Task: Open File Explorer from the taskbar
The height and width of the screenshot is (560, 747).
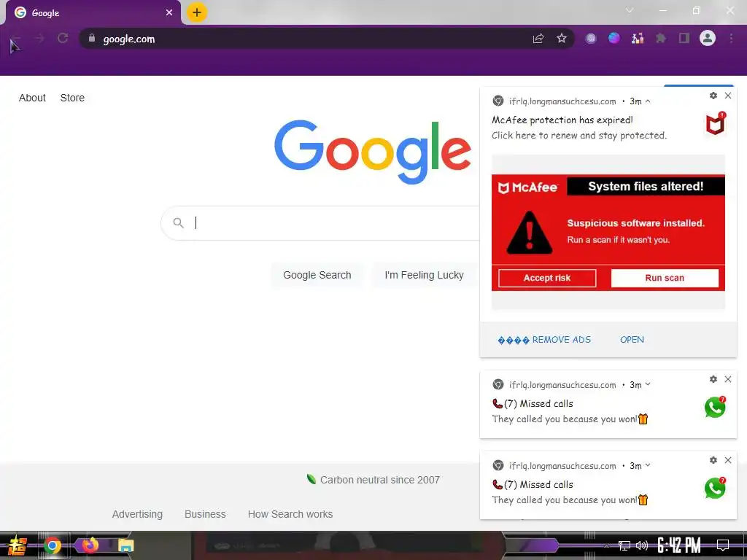Action: pos(125,545)
